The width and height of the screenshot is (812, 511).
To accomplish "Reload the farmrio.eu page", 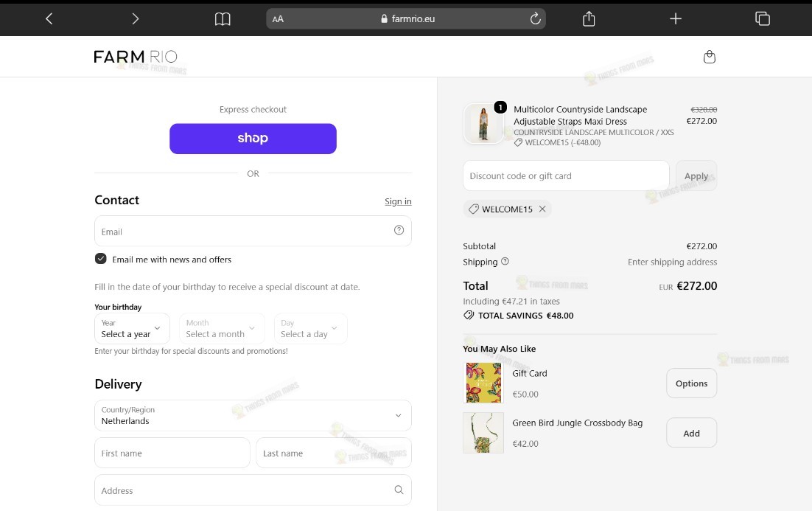I will pyautogui.click(x=536, y=18).
